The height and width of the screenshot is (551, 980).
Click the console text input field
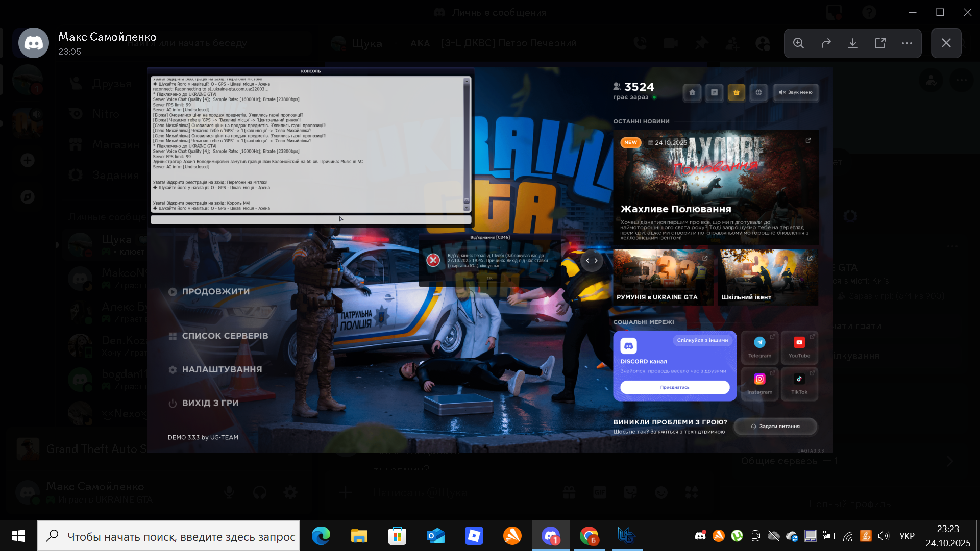(x=311, y=220)
